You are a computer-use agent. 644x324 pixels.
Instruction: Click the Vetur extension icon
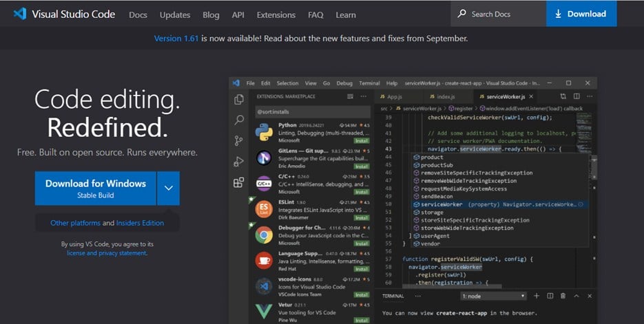pyautogui.click(x=264, y=312)
